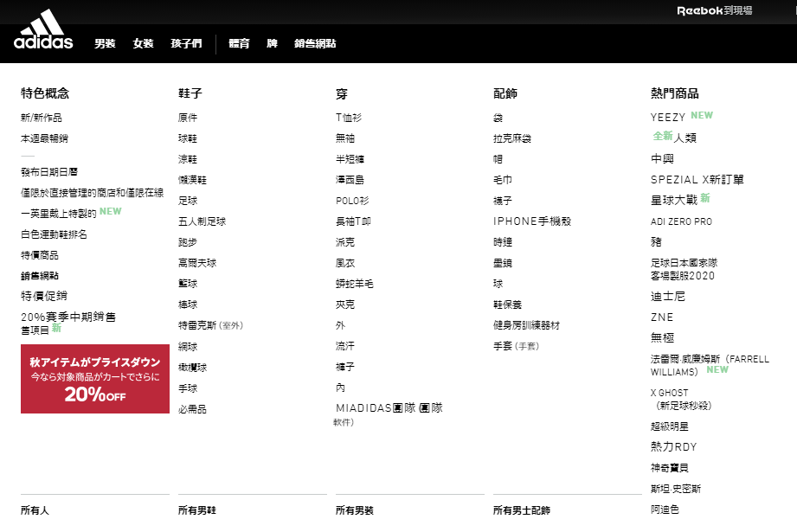Open POLO衫 clothing link
Viewport: 797px width, 532px height.
352,201
